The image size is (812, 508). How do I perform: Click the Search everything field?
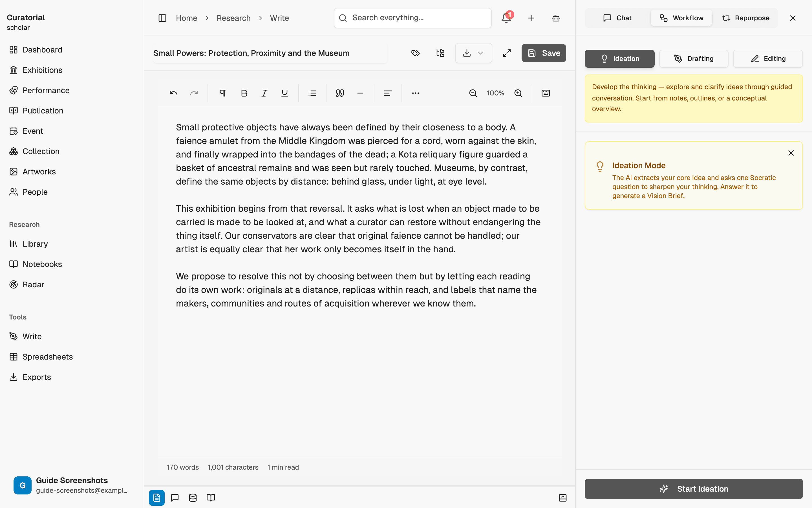(413, 18)
